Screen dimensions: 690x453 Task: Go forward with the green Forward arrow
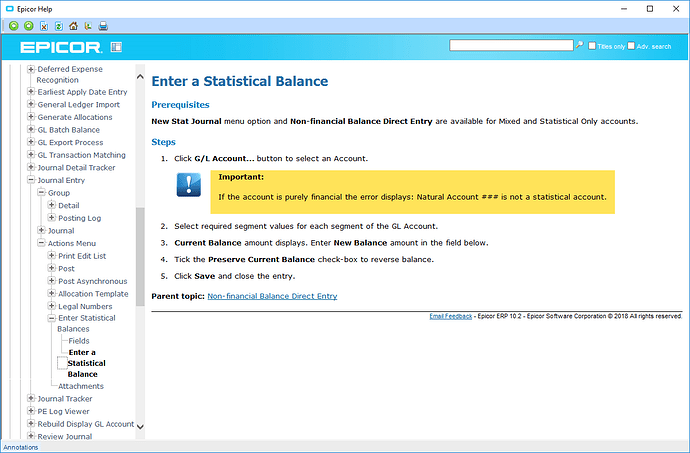coord(29,26)
